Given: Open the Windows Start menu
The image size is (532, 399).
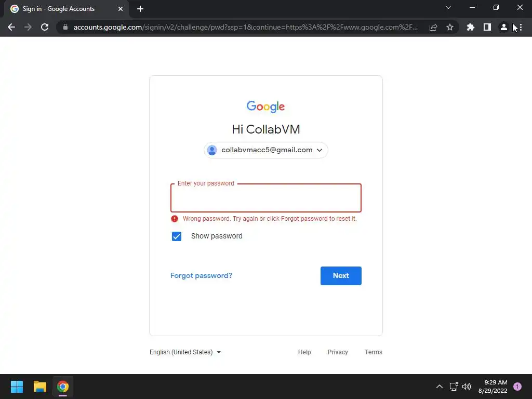Looking at the screenshot, I should tap(17, 387).
